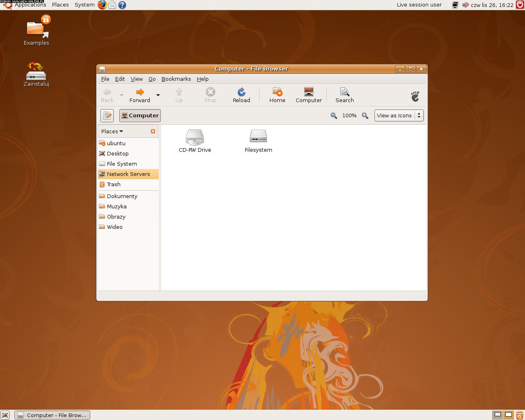This screenshot has width=525, height=420.
Task: Go up one folder level
Action: pos(179,95)
